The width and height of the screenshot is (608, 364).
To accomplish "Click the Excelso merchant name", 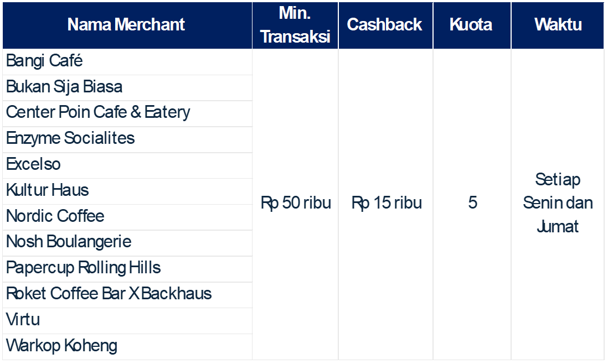I will (x=33, y=164).
